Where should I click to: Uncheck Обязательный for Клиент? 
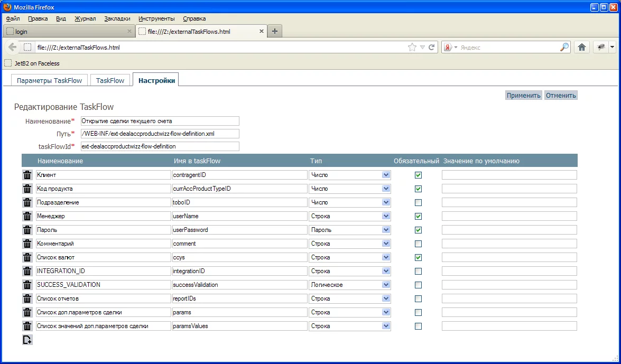(x=418, y=175)
